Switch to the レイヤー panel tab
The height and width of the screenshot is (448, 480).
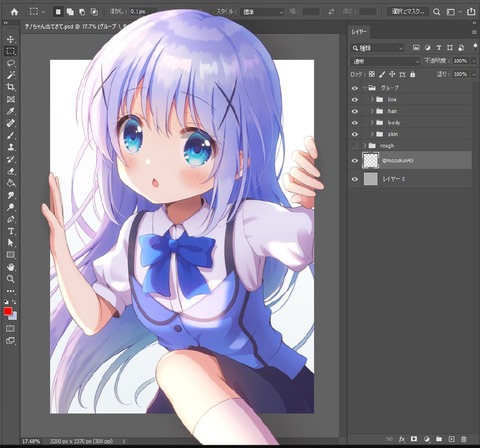click(x=359, y=32)
